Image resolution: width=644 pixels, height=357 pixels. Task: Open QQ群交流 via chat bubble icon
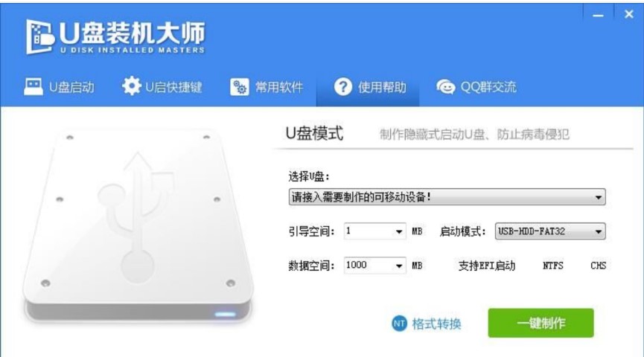446,87
